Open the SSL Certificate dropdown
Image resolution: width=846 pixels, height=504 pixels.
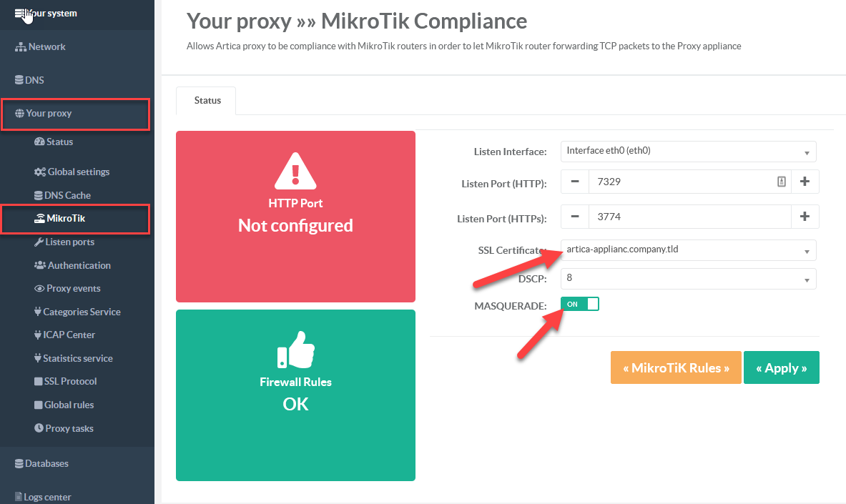click(688, 250)
